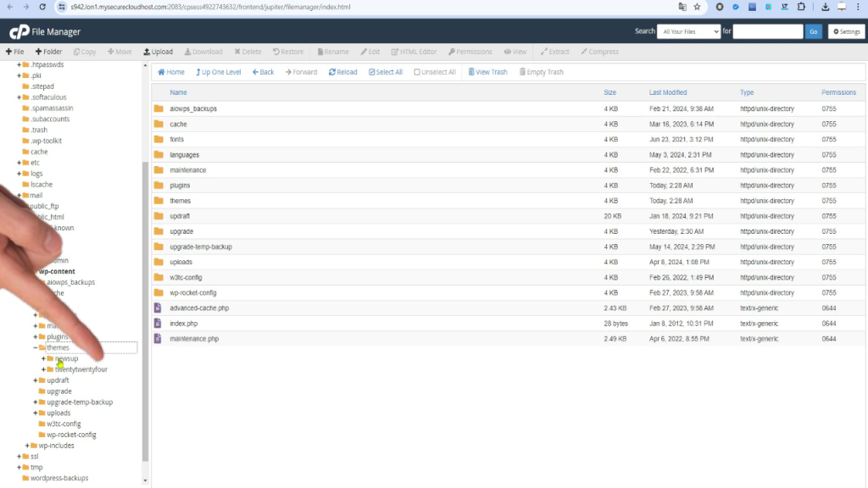
Task: Click the advanced-cache.php file icon
Action: tap(158, 308)
